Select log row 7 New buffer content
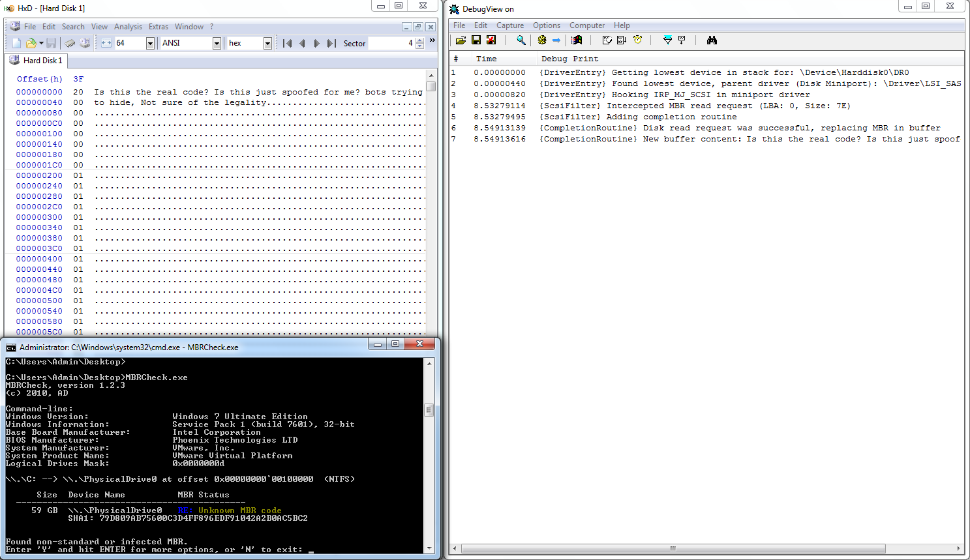The image size is (970, 560). (x=706, y=139)
